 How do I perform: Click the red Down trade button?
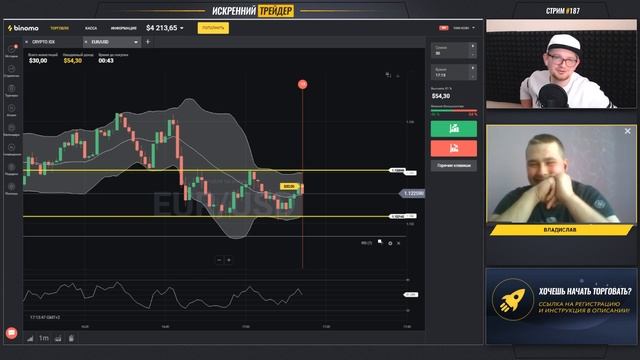(454, 148)
